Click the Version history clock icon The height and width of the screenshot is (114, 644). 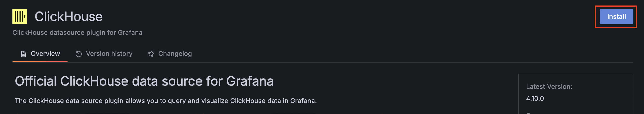click(x=79, y=54)
